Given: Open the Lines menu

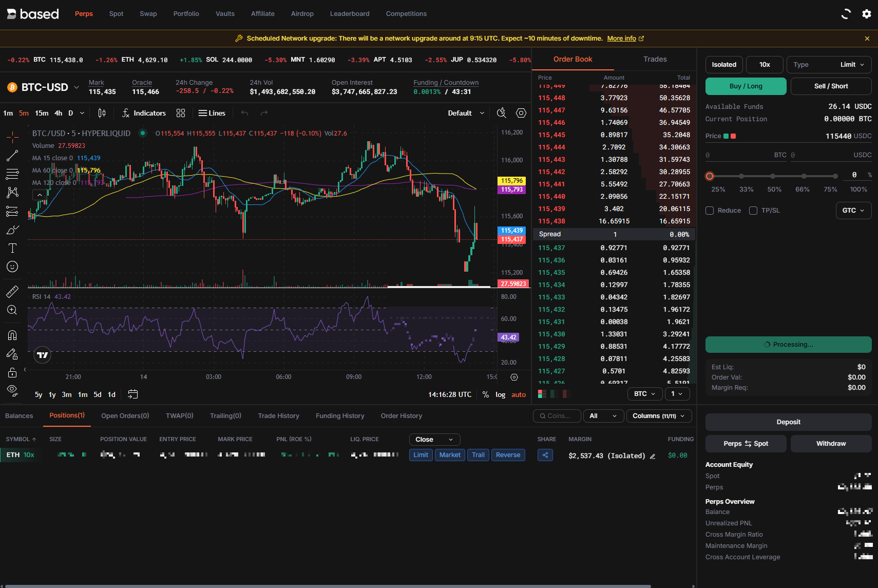Looking at the screenshot, I should coord(212,113).
